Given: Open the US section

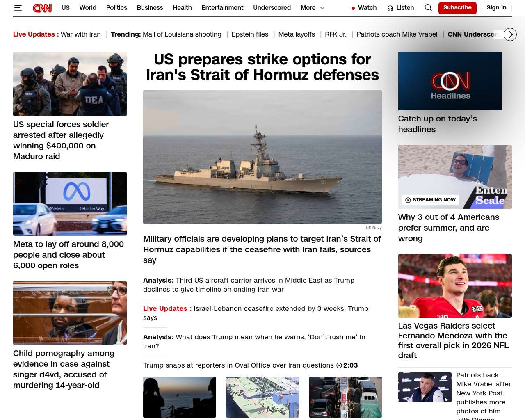Looking at the screenshot, I should coord(66,8).
